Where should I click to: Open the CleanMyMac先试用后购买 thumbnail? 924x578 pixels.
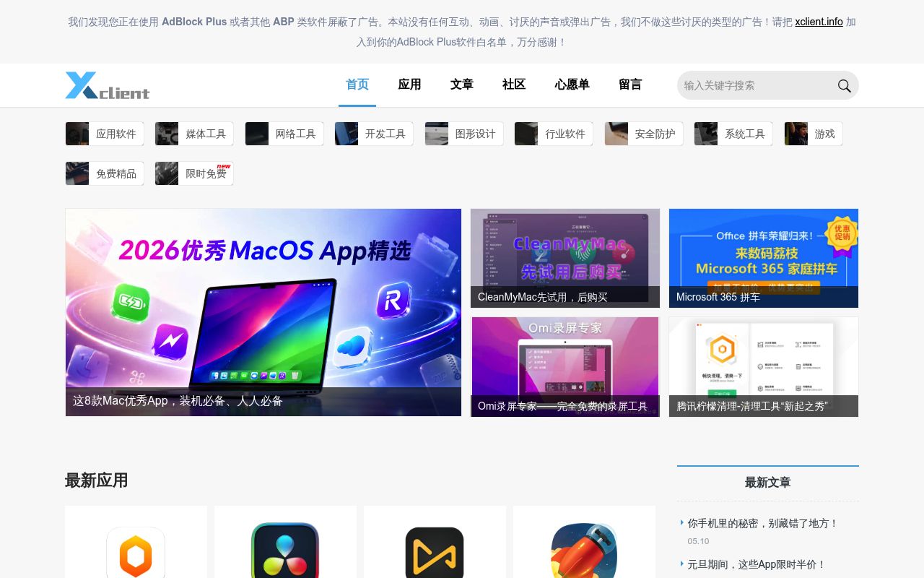tap(565, 258)
